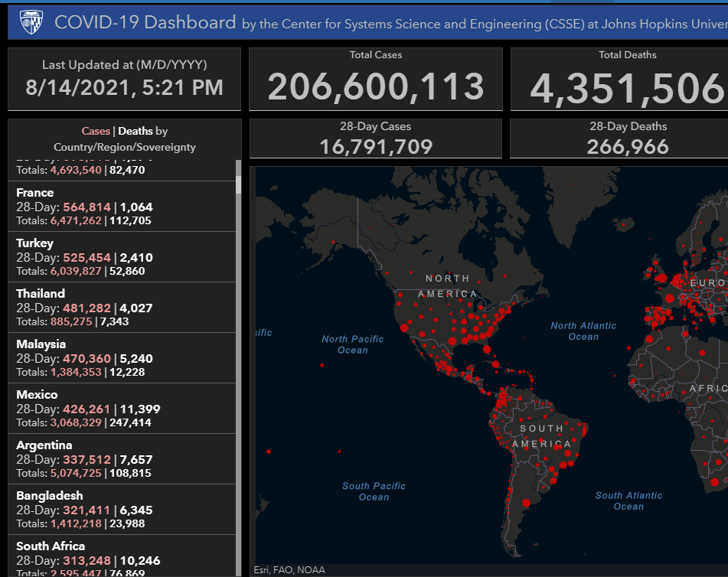Viewport: 728px width, 577px height.
Task: Click the South Pacific Ocean label
Action: tap(374, 491)
